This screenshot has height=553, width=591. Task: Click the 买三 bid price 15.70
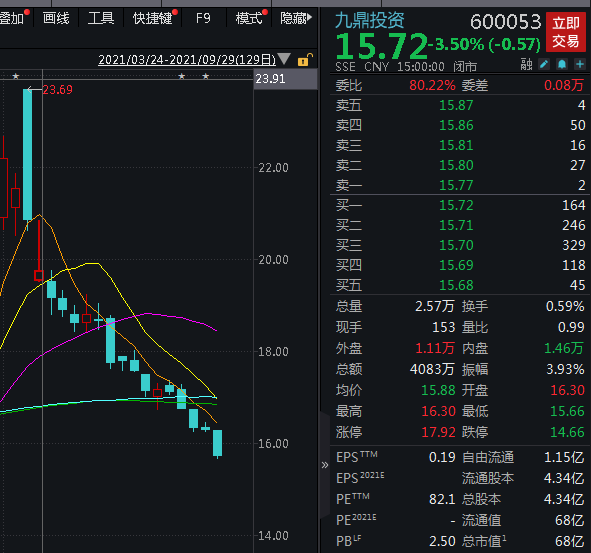click(456, 245)
